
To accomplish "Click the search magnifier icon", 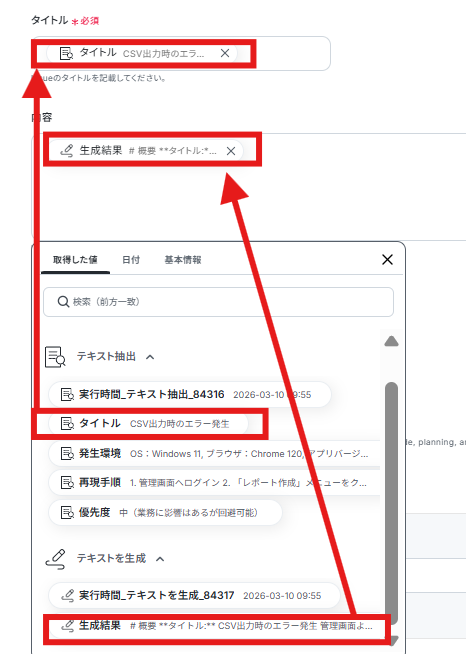I will coord(63,302).
